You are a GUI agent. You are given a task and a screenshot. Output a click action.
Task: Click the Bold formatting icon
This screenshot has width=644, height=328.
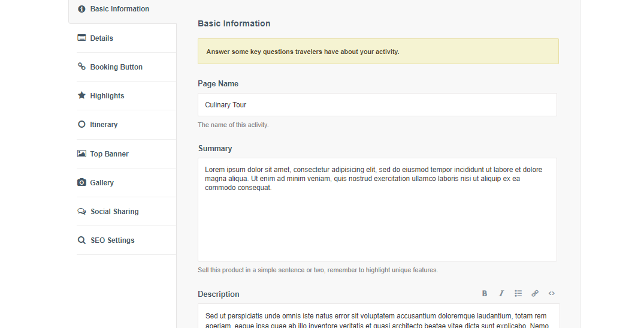pyautogui.click(x=485, y=294)
